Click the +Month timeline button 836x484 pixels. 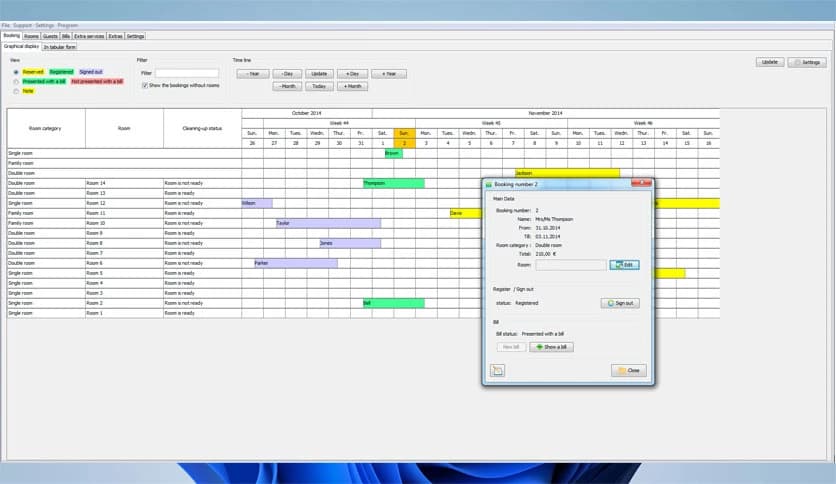351,86
